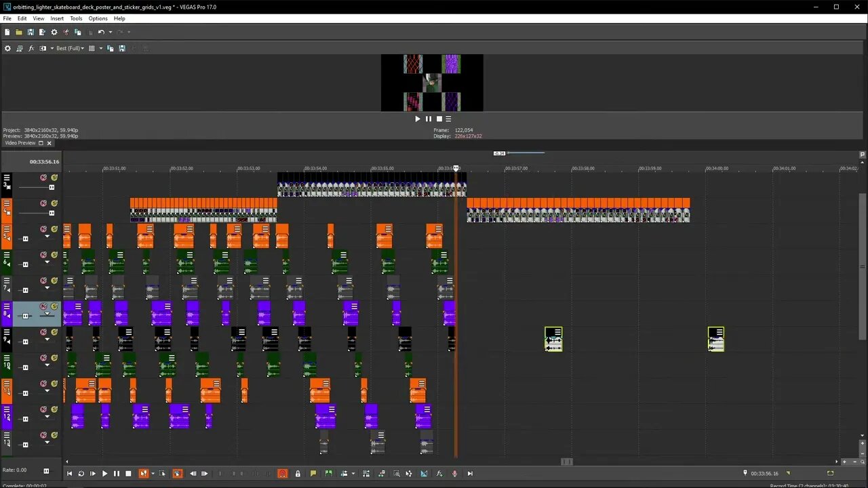Pause playback in the preview window
The image size is (868, 488).
428,119
